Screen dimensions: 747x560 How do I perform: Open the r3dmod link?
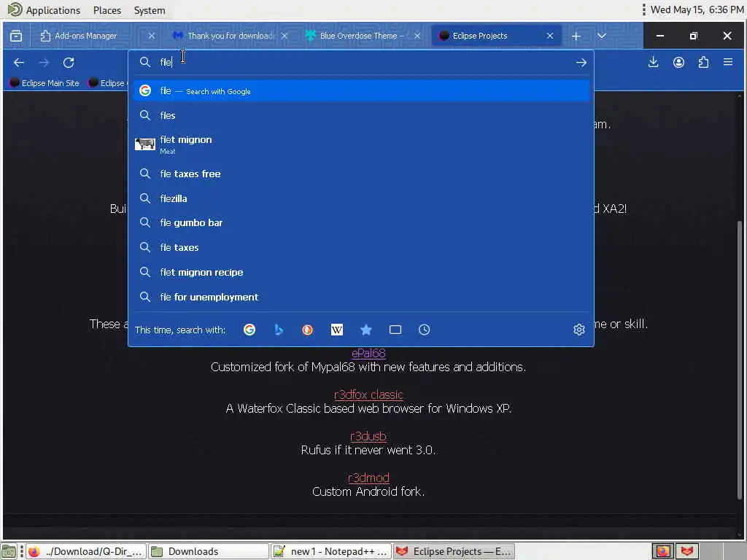(368, 478)
